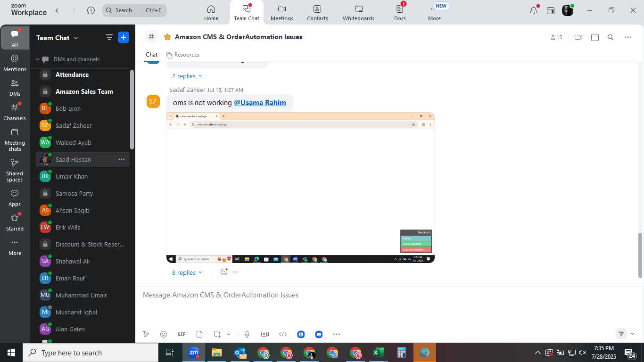
Task: Click the message input field
Action: point(389,295)
